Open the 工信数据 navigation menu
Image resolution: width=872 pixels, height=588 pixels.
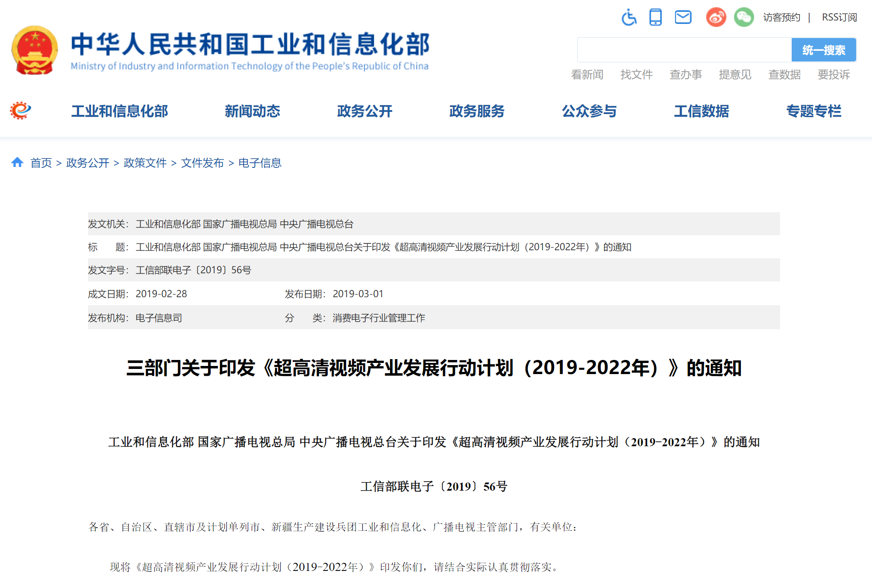coord(701,111)
